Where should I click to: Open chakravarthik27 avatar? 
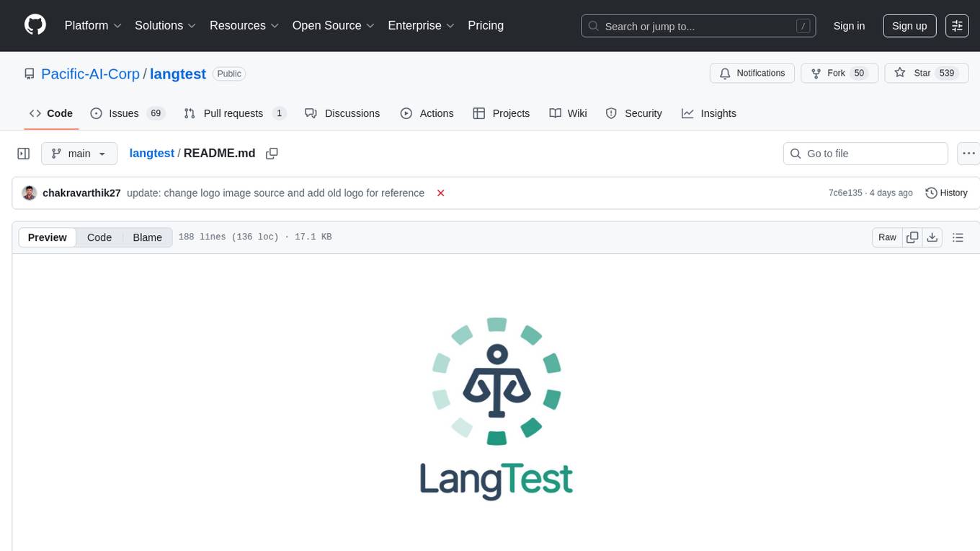[x=30, y=193]
